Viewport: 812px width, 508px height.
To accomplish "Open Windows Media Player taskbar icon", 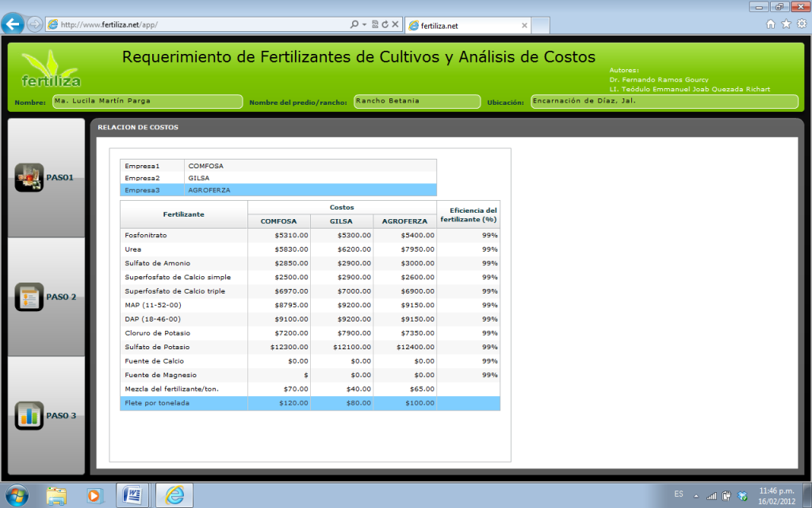I will coord(94,496).
